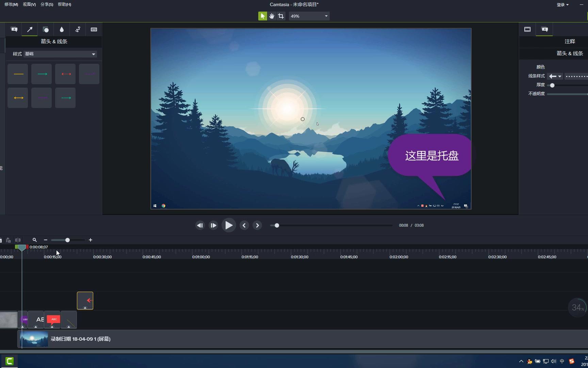Image resolution: width=588 pixels, height=368 pixels.
Task: Choose the yellow double-headed arrow preset
Action: 18,98
